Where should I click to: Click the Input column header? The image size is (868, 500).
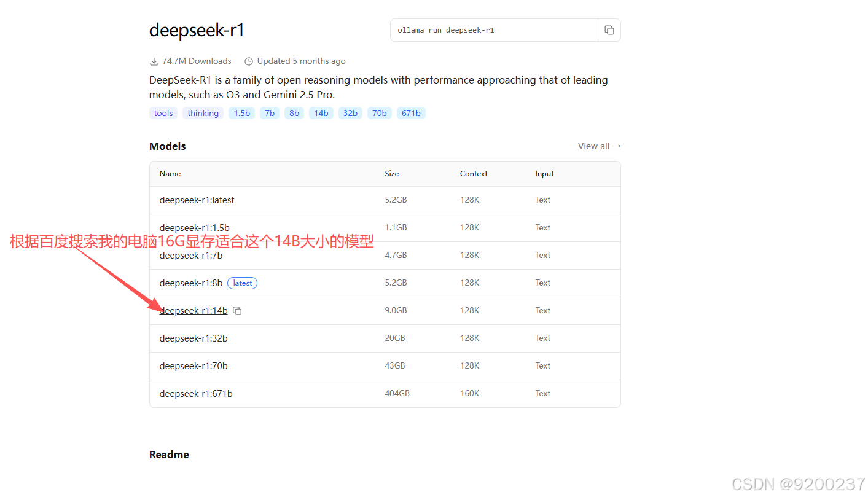pyautogui.click(x=544, y=174)
